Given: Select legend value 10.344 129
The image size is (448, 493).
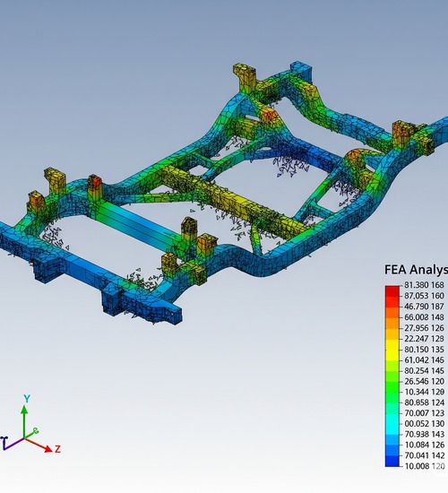Looking at the screenshot, I should pyautogui.click(x=424, y=392).
